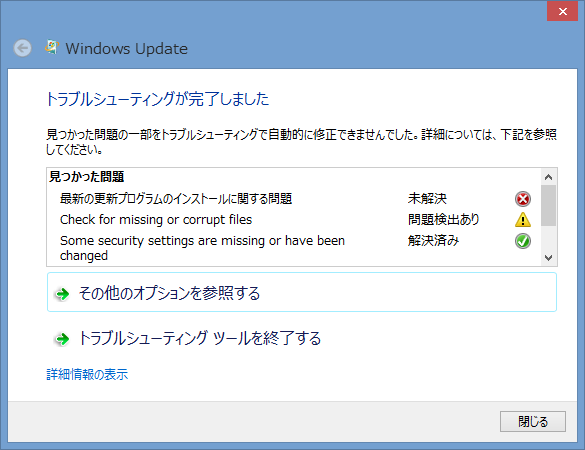Click the list's scroll down arrow
The image size is (585, 450).
548,257
